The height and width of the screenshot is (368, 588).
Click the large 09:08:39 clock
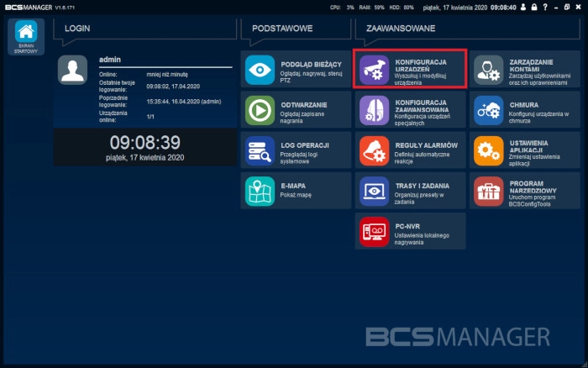(145, 143)
